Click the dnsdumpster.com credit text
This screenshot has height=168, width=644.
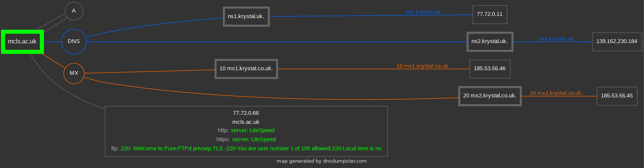coord(322,161)
